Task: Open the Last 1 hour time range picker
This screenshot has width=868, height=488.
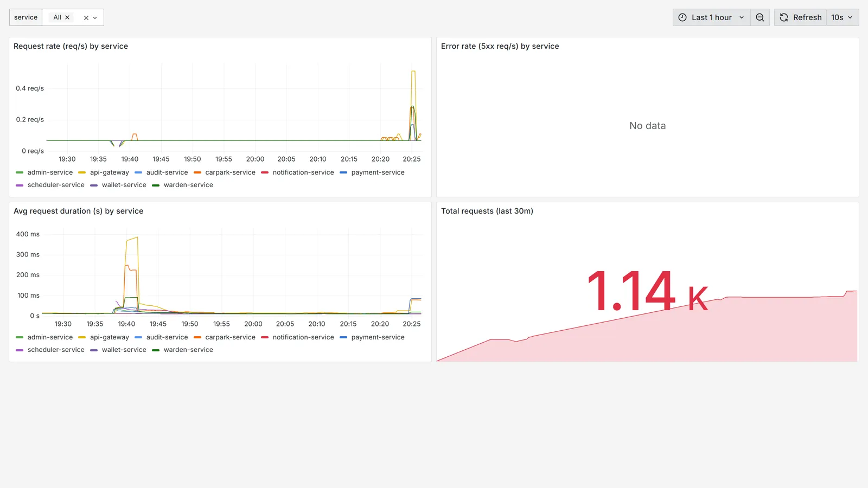Action: [x=712, y=17]
